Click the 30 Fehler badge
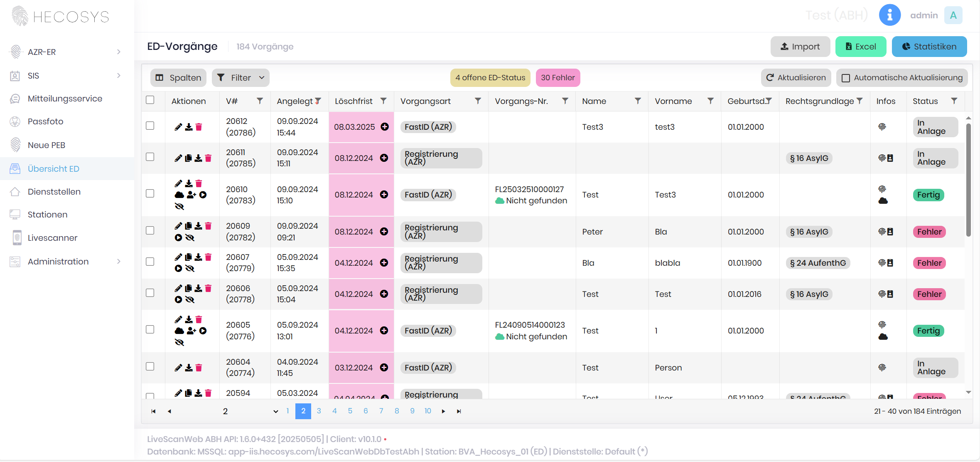Image resolution: width=980 pixels, height=462 pixels. pos(558,78)
